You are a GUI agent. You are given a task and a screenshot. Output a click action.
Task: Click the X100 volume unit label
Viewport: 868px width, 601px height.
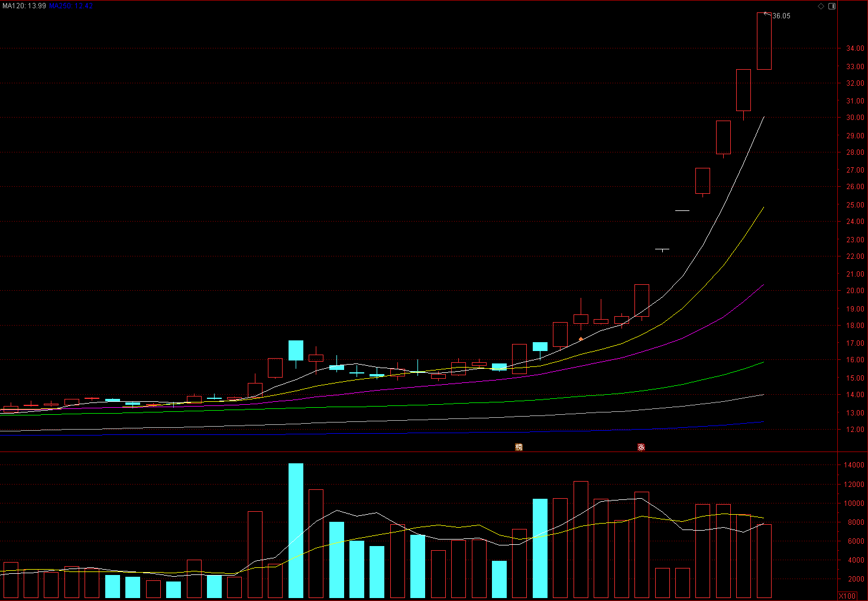pyautogui.click(x=847, y=596)
